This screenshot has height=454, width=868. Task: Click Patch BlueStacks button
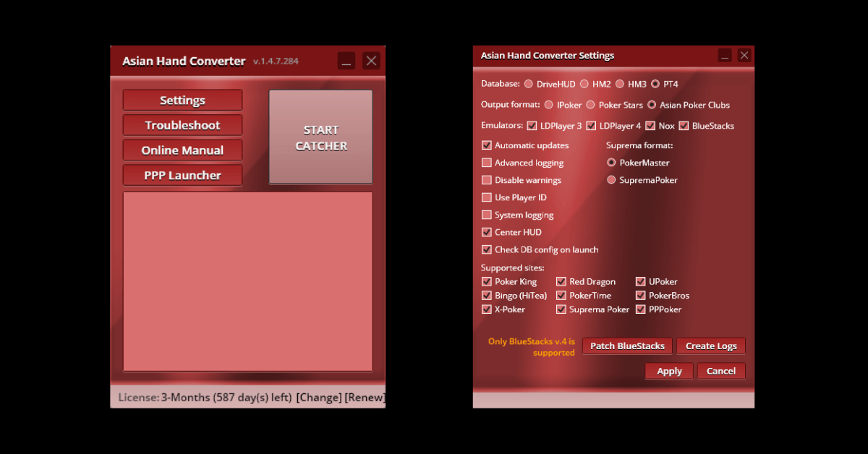click(627, 346)
